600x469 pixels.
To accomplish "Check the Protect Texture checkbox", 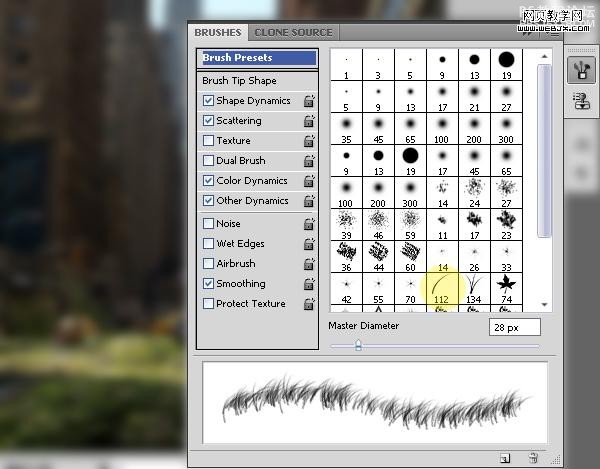I will pyautogui.click(x=208, y=303).
